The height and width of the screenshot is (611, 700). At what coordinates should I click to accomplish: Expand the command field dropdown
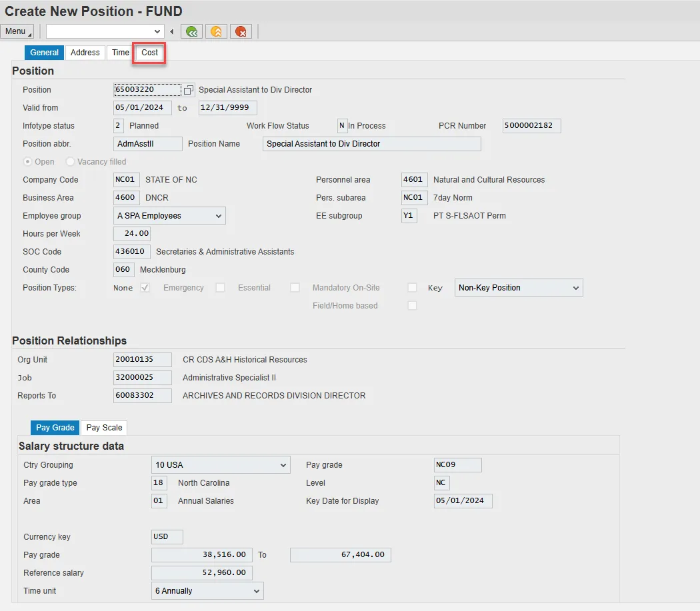158,31
